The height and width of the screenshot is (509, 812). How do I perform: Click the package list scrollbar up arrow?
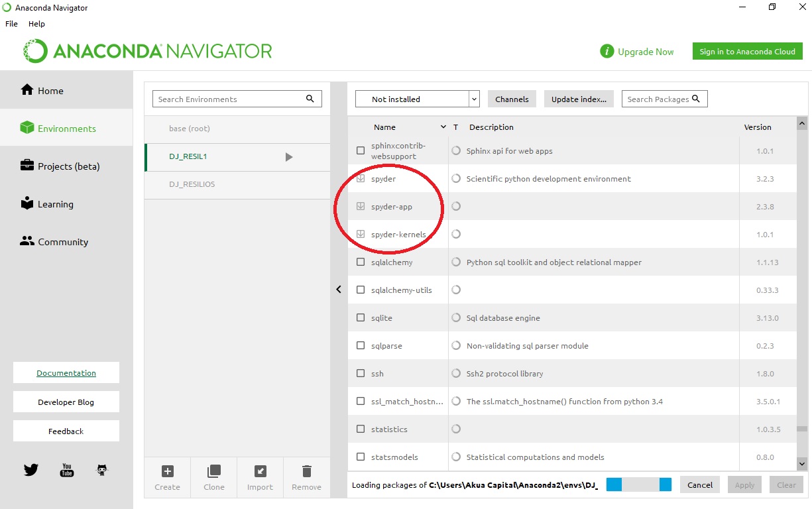pyautogui.click(x=801, y=123)
